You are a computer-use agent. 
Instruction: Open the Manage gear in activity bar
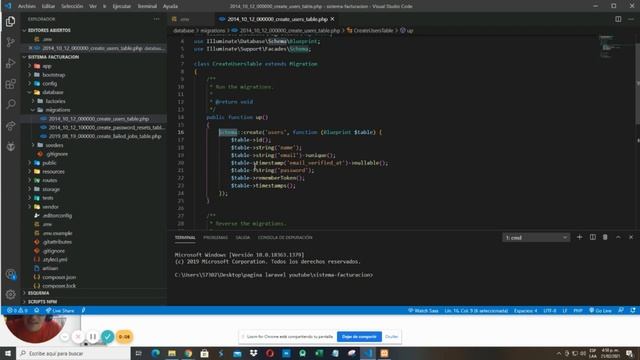pos(11,294)
